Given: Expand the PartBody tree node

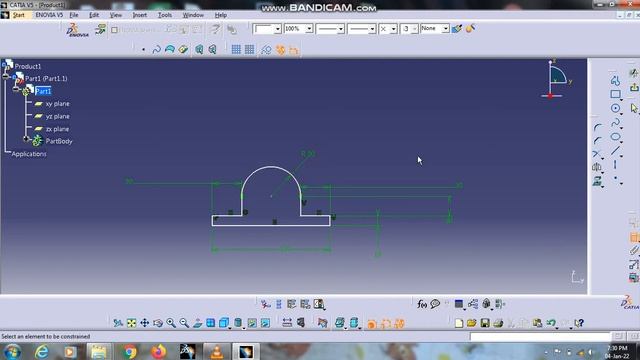Looking at the screenshot, I should (x=26, y=139).
